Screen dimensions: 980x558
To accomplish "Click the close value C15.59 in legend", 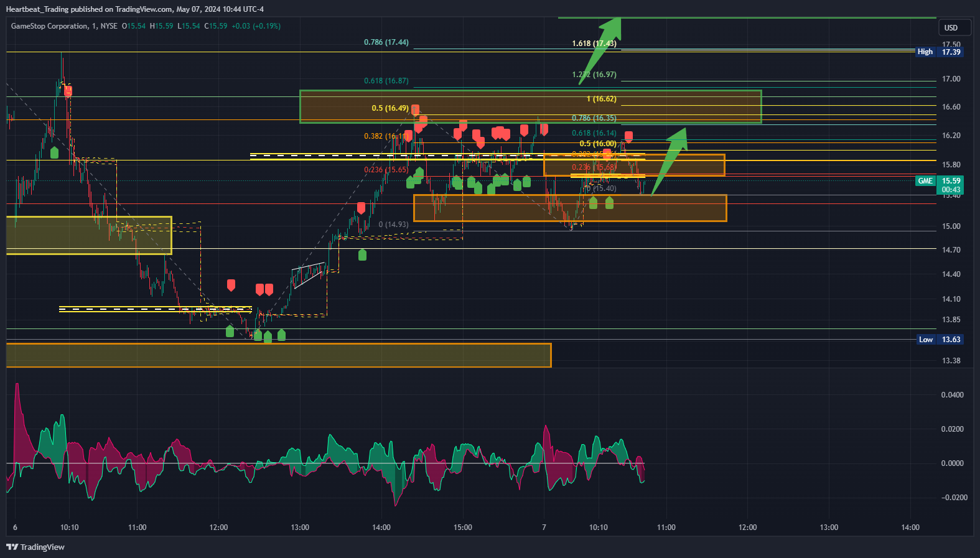I will click(x=216, y=26).
